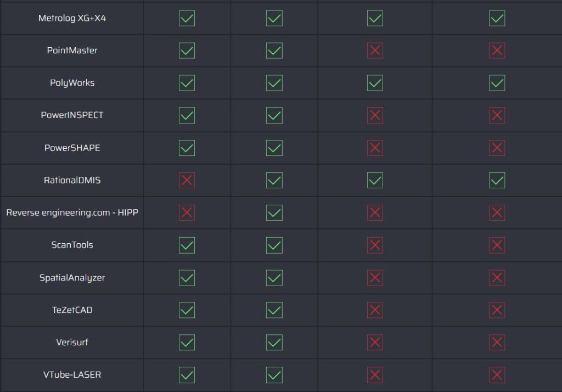
Task: Select the PolyWorks row label
Action: click(x=72, y=83)
